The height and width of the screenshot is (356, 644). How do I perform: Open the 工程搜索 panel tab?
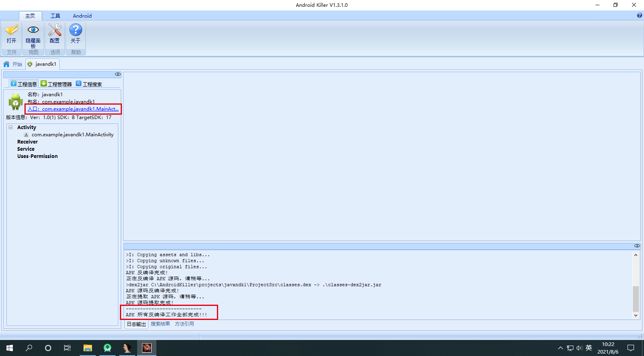pyautogui.click(x=89, y=84)
